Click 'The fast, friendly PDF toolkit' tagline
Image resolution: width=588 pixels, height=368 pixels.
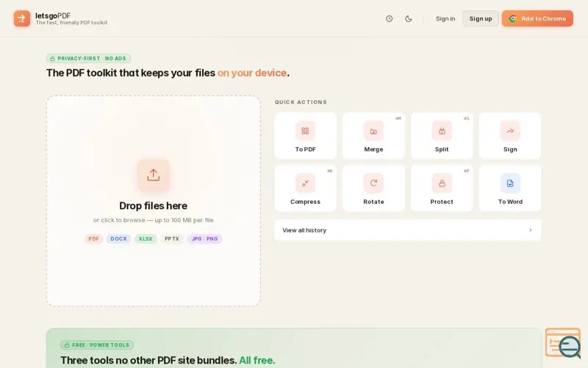tap(71, 23)
